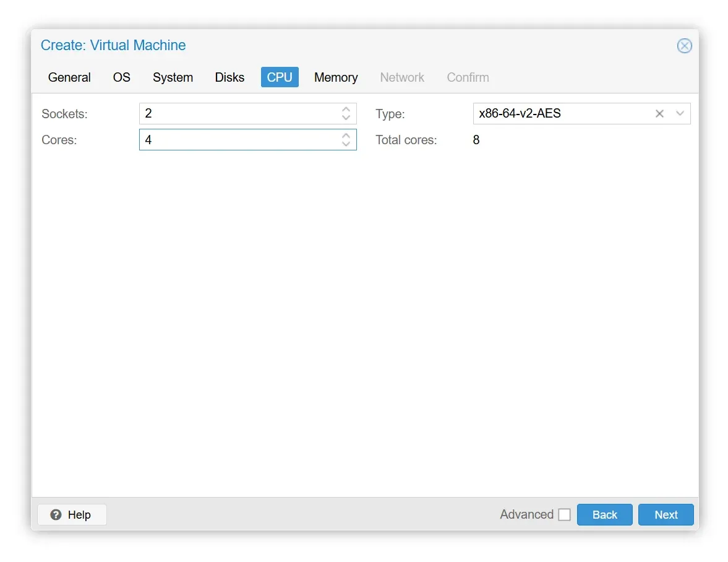The height and width of the screenshot is (562, 728).
Task: Click the Total cores value 8
Action: (x=476, y=140)
